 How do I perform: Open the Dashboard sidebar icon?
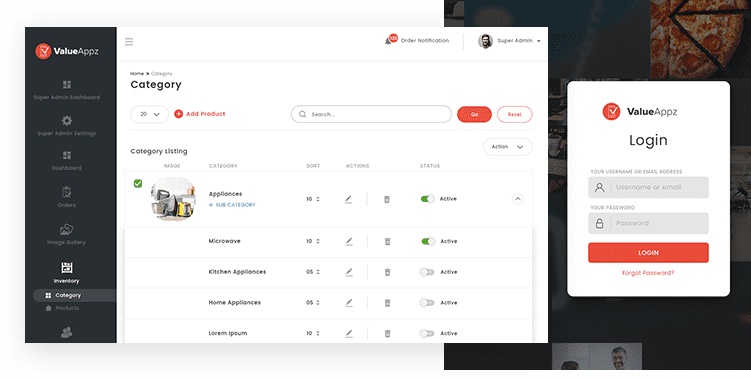(67, 155)
